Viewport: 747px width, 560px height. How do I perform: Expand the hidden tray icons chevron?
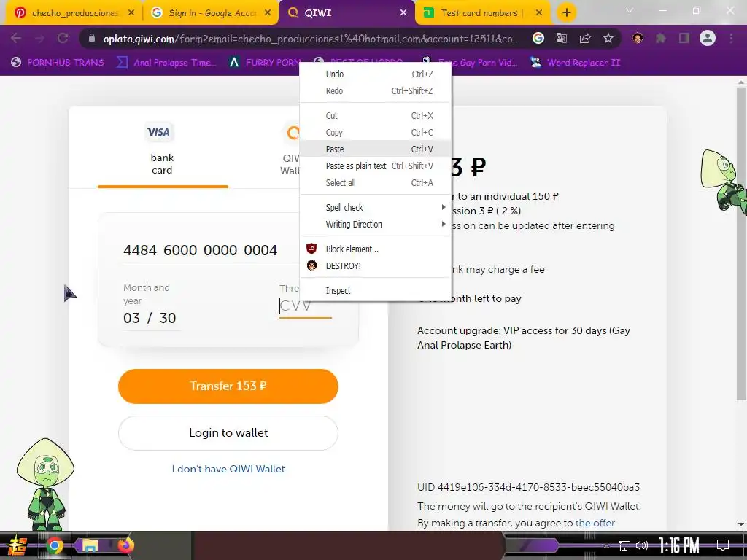click(606, 545)
